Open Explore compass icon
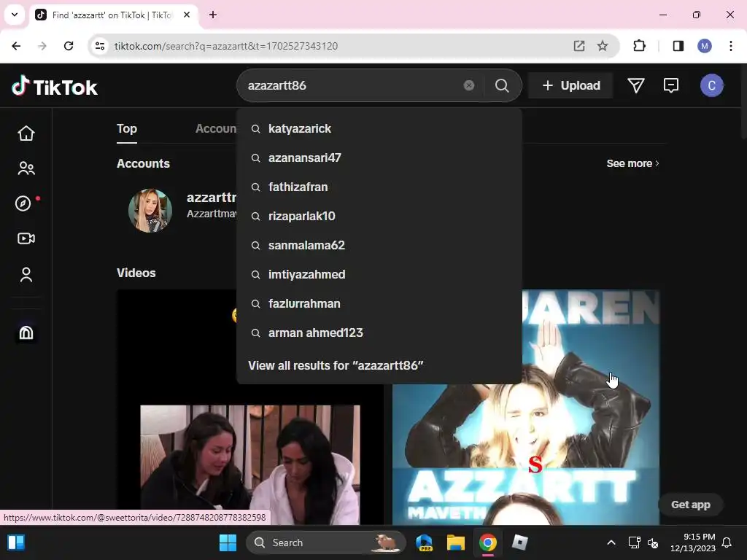Viewport: 747px width, 560px height. [x=23, y=203]
